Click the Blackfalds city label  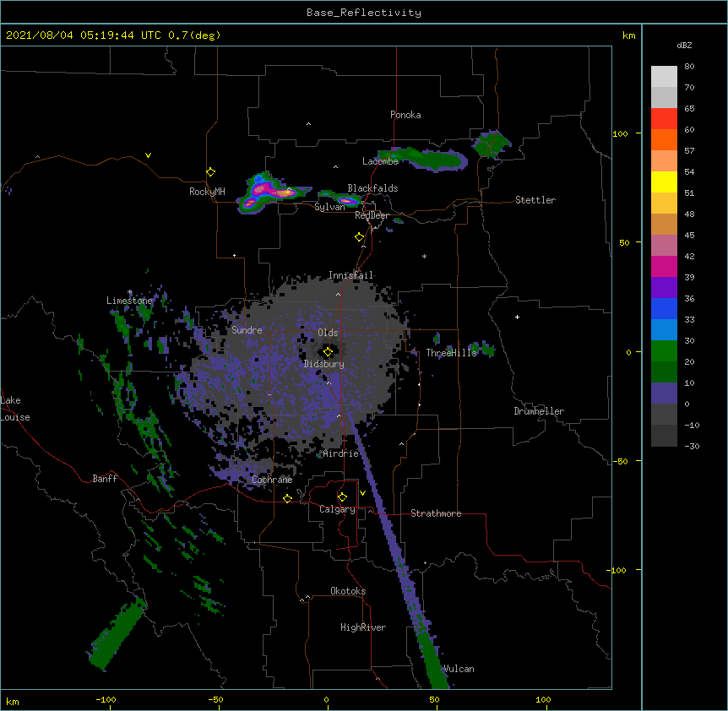(372, 188)
